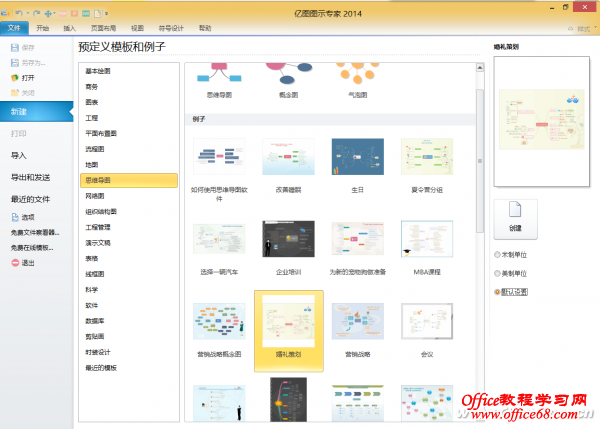Open the 文件 (File) tab
The image size is (600, 429).
[x=14, y=28]
